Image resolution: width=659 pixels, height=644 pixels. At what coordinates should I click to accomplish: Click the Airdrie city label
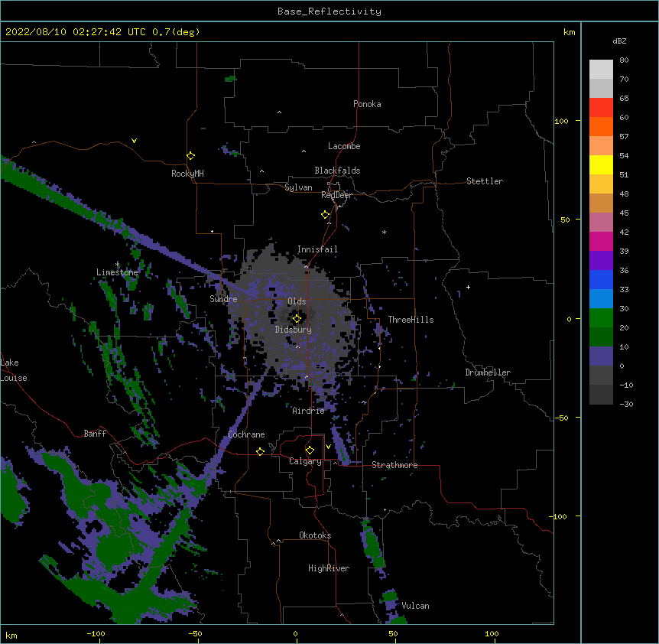(x=308, y=411)
